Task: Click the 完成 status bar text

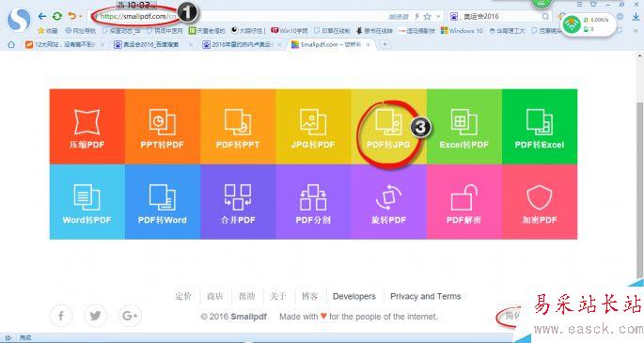Action: coord(25,337)
